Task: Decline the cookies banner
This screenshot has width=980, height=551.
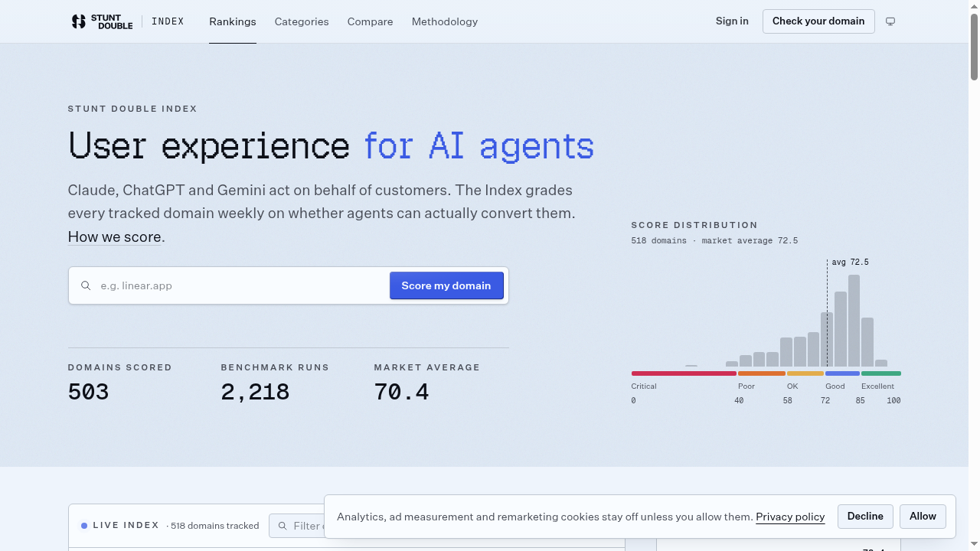Action: click(x=865, y=516)
